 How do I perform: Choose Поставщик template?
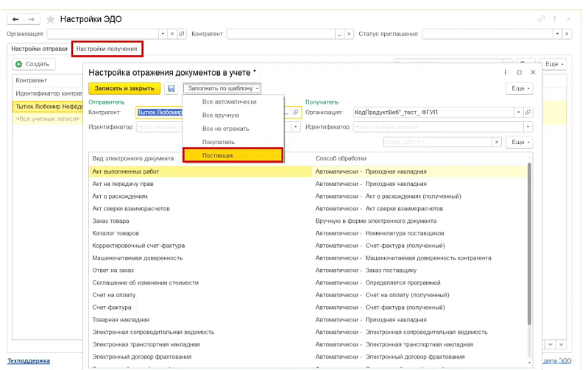(233, 155)
